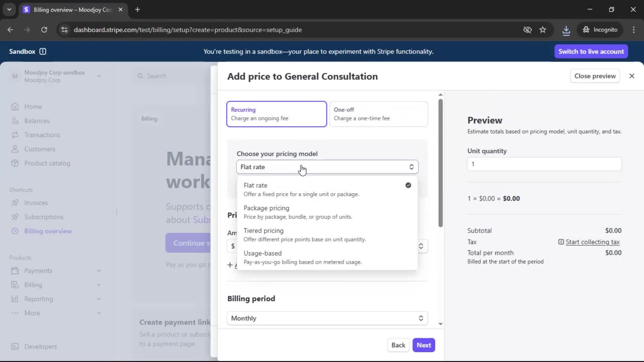Click the Product catalog icon in sidebar
Viewport: 644px width, 362px height.
(x=15, y=163)
